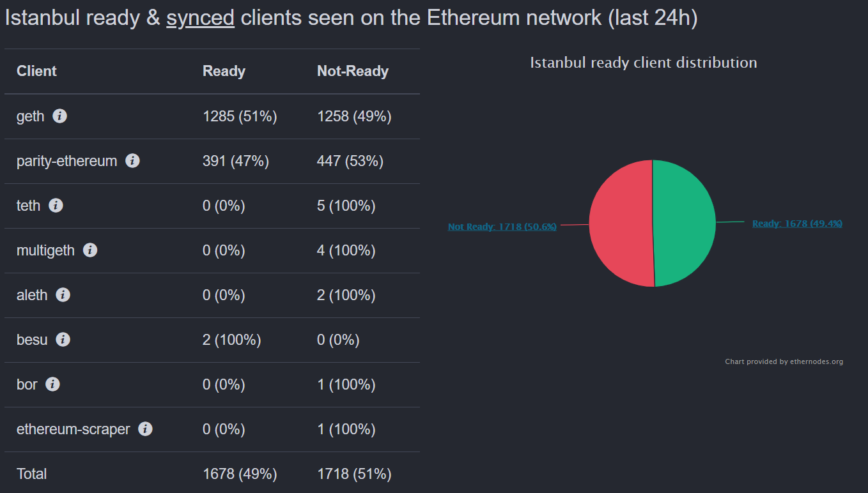Click the Client column header
The image size is (868, 493).
coord(36,71)
